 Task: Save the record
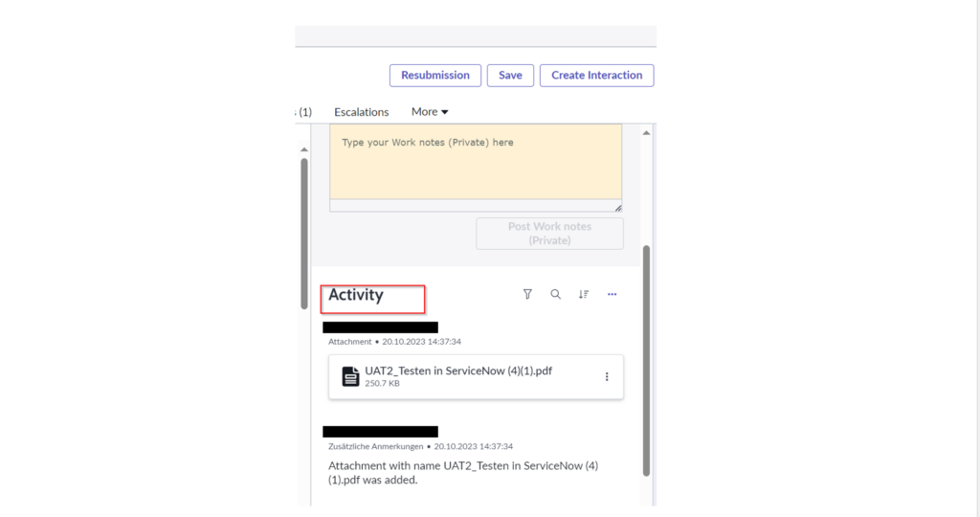(510, 75)
